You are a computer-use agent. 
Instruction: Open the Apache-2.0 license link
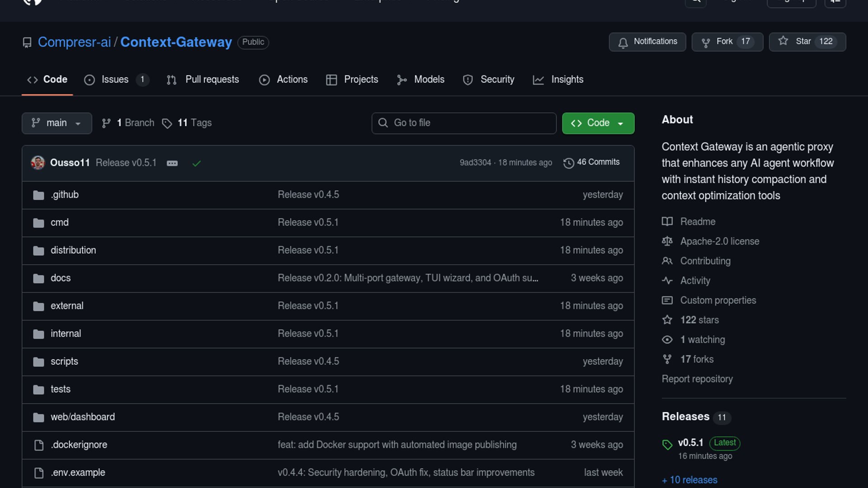[x=719, y=241]
